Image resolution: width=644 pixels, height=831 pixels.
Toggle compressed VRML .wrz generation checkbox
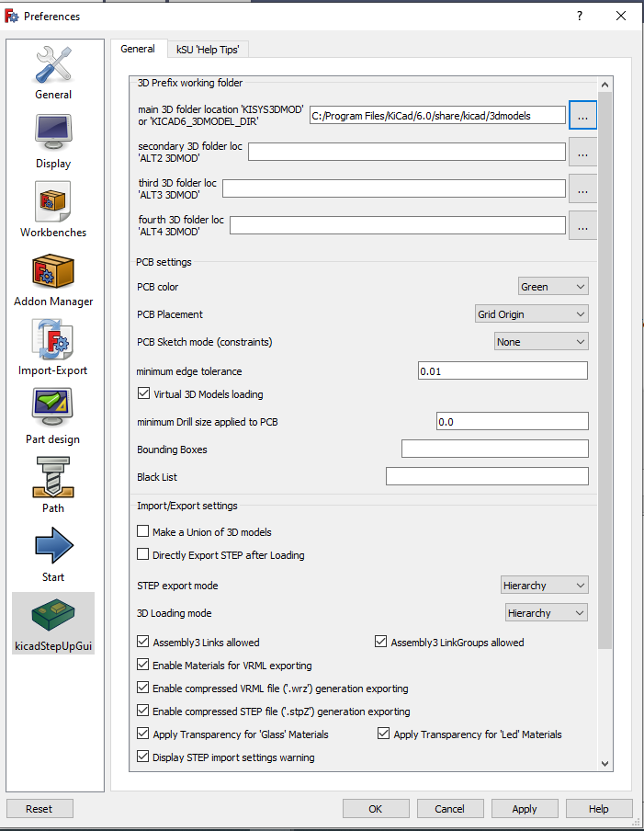point(143,688)
